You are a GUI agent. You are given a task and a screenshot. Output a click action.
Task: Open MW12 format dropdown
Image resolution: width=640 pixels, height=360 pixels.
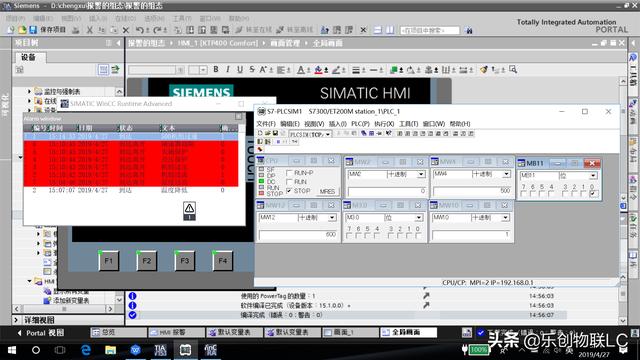pos(332,218)
